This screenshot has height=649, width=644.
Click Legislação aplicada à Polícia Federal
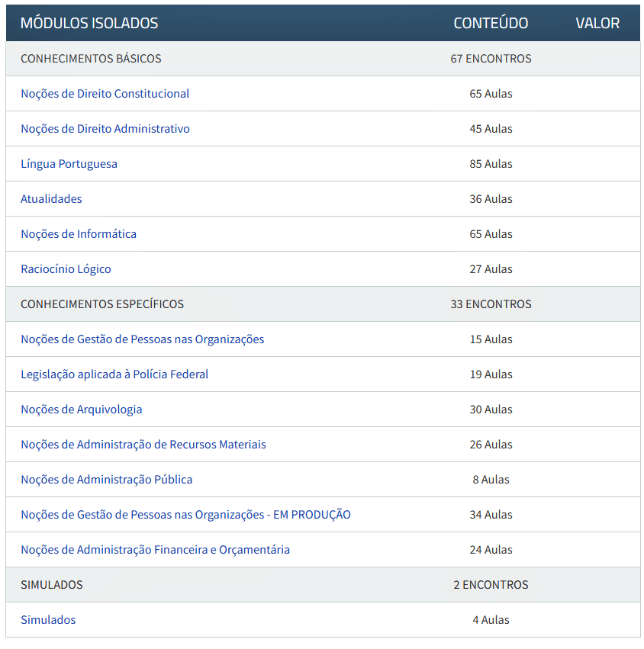(114, 374)
